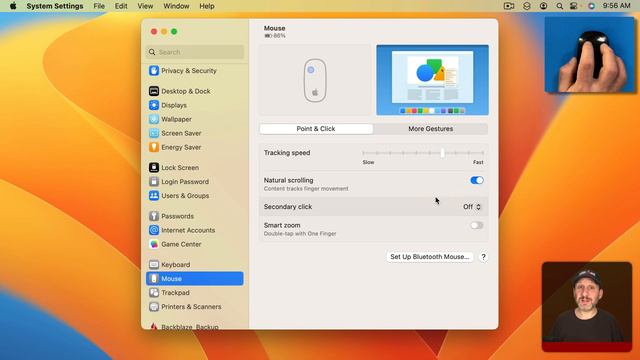Click the clock showing 9:56 AM
Image resolution: width=640 pixels, height=360 pixels.
coord(616,6)
